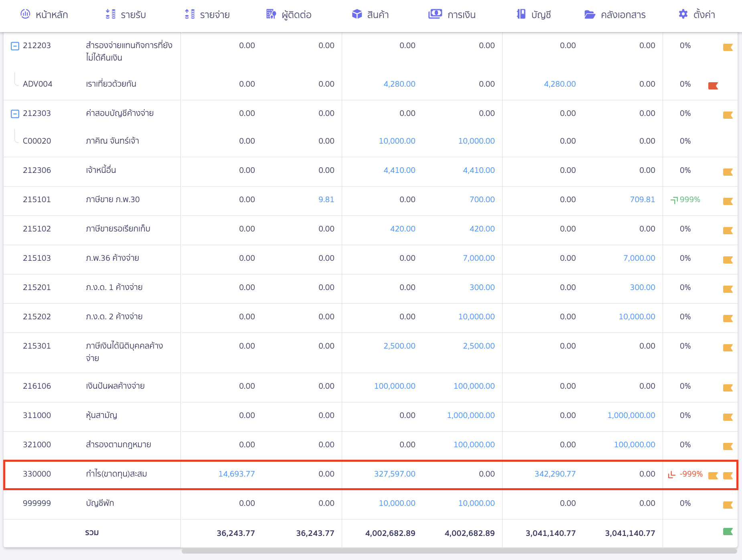
Task: Open the รายรับ menu
Action: click(126, 15)
